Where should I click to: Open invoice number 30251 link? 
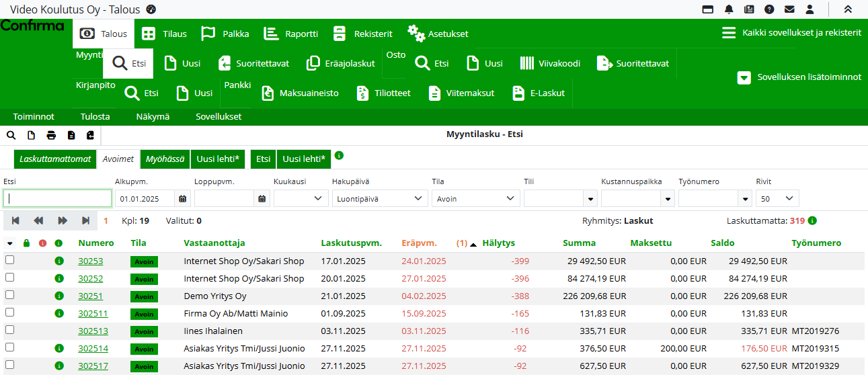pyautogui.click(x=90, y=296)
